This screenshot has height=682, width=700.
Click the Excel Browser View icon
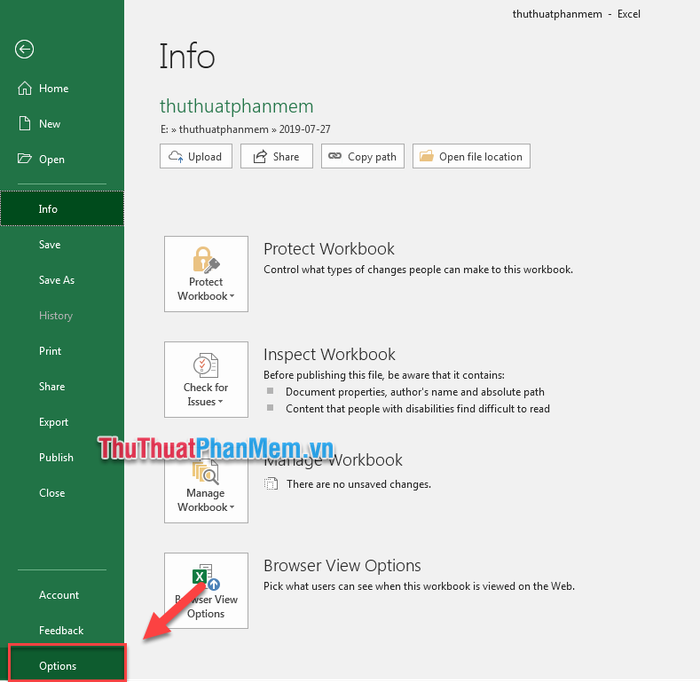pyautogui.click(x=205, y=578)
